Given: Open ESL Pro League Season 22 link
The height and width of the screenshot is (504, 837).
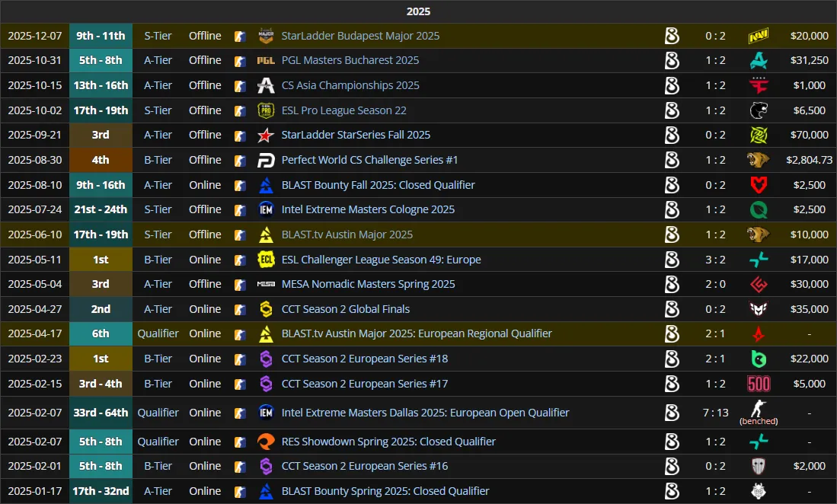Looking at the screenshot, I should (343, 110).
